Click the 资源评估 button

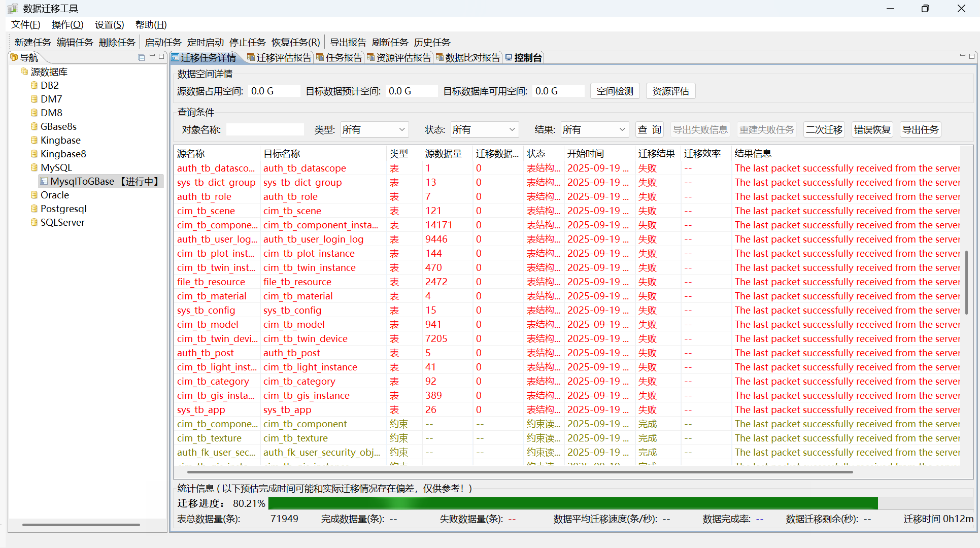coord(671,91)
